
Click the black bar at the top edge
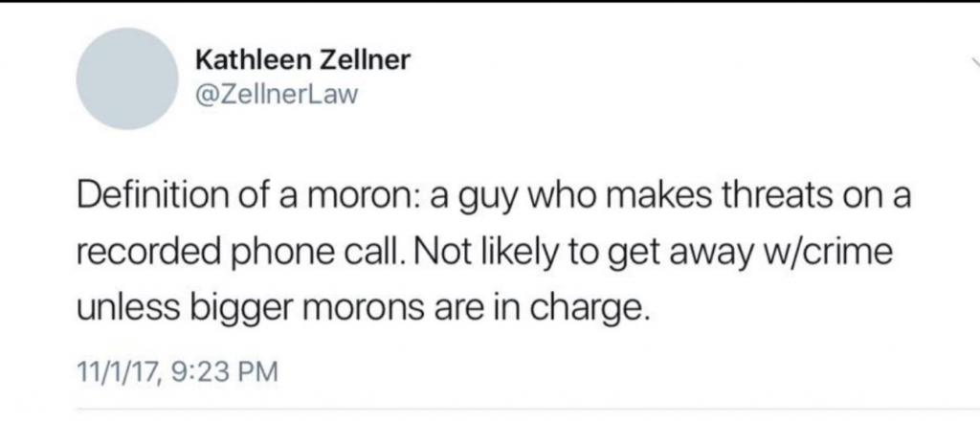(490, 2)
